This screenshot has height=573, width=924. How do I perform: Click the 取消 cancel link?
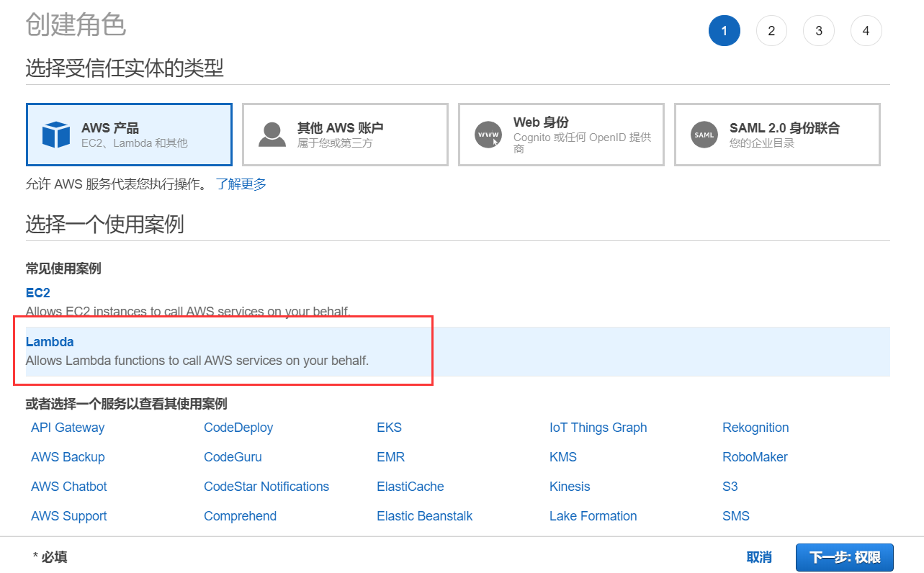759,557
